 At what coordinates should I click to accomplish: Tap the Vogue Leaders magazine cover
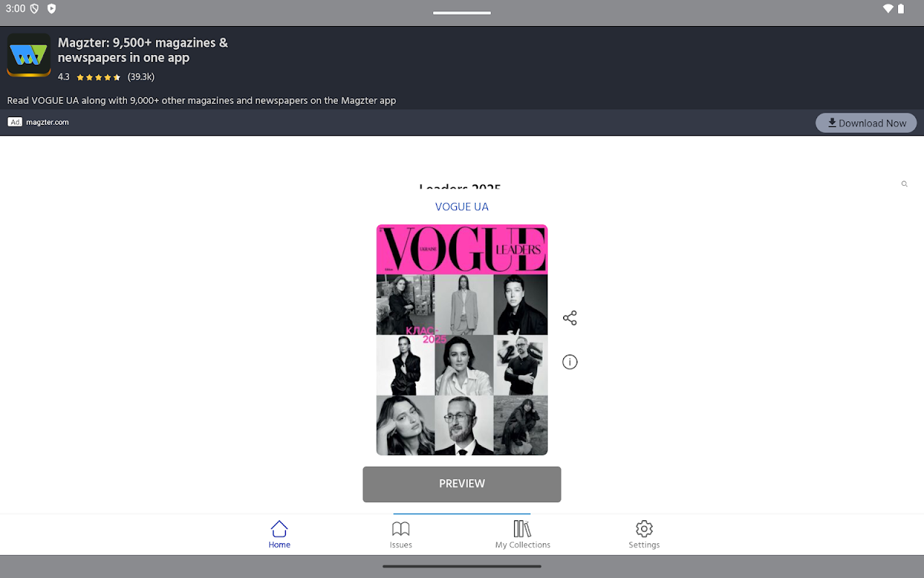pos(462,340)
